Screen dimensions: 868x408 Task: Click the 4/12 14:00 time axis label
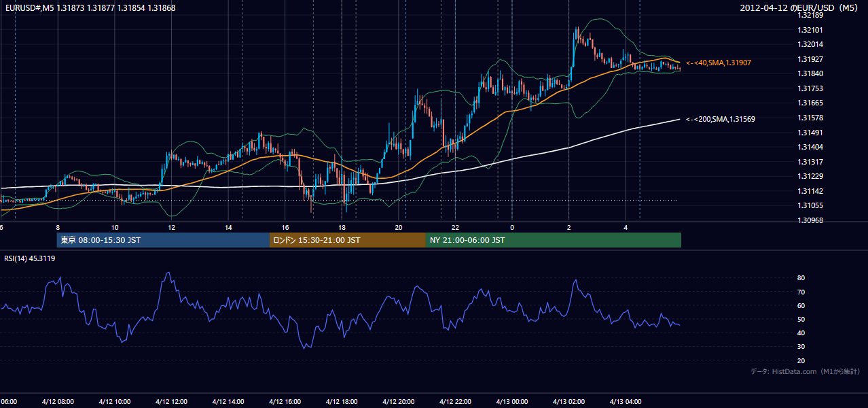(x=228, y=401)
